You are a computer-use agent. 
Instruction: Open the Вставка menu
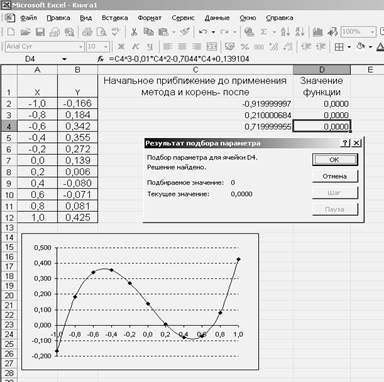(x=115, y=18)
